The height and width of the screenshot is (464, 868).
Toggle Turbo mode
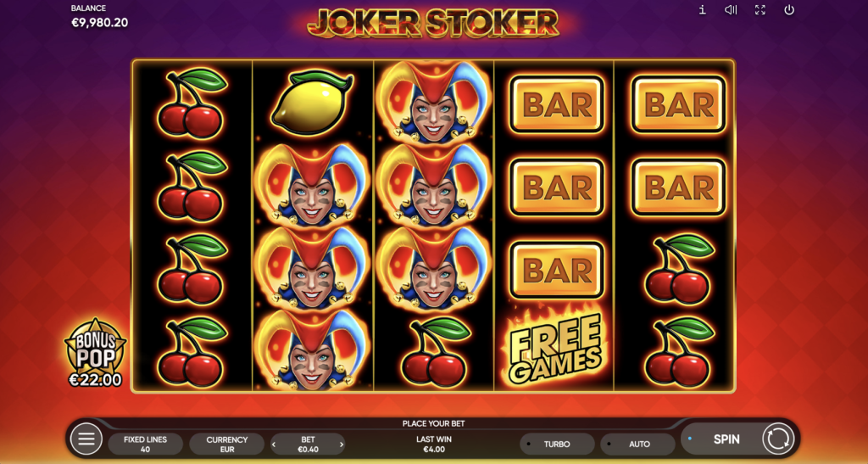tap(557, 444)
